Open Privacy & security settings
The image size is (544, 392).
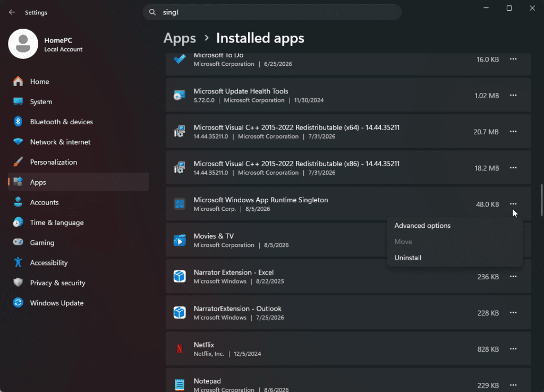click(x=79, y=283)
